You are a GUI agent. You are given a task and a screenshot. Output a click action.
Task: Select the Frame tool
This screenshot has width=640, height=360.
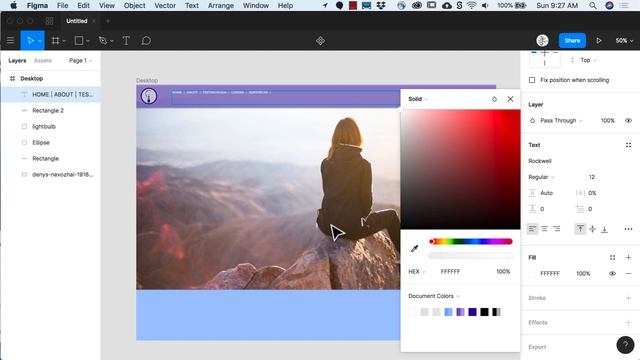[55, 40]
